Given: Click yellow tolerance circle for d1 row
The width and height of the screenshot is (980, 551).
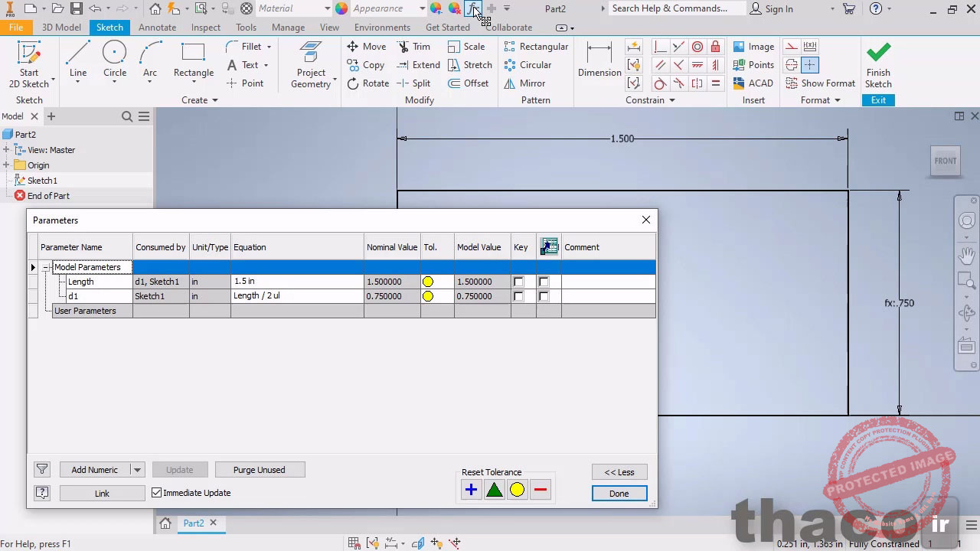Looking at the screenshot, I should tap(428, 296).
